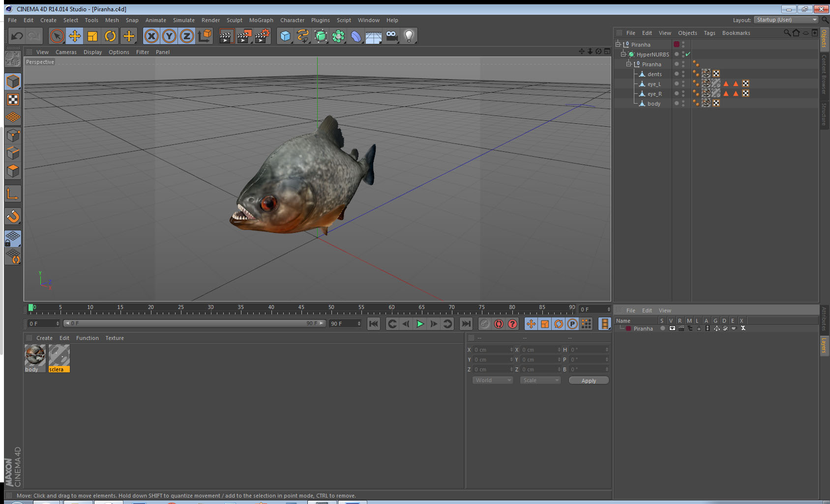This screenshot has width=830, height=504.
Task: Jump to the animation end
Action: (x=466, y=324)
